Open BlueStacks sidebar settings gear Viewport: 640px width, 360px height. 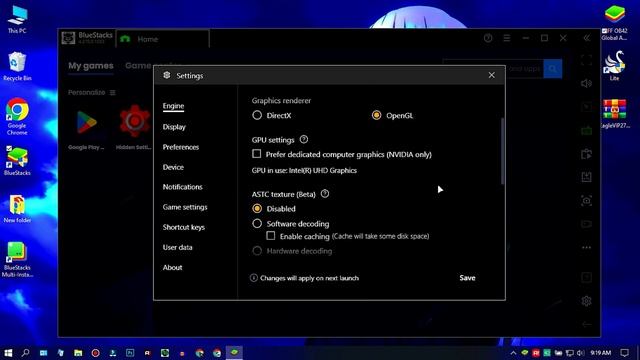587,301
